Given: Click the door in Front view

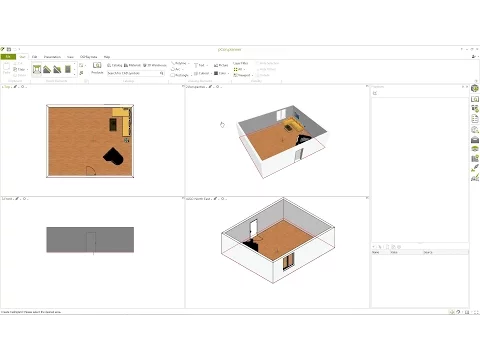Looking at the screenshot, I should (91, 242).
